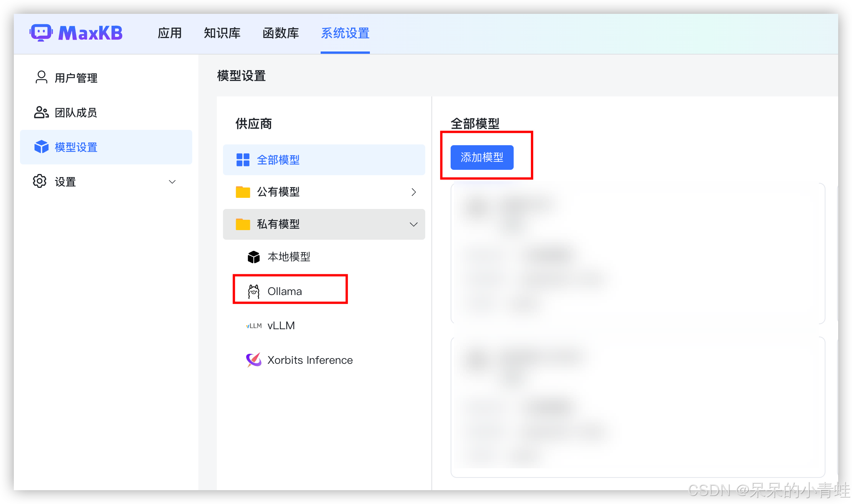Select 团队成员 in the left sidebar
852x504 pixels.
[x=76, y=113]
